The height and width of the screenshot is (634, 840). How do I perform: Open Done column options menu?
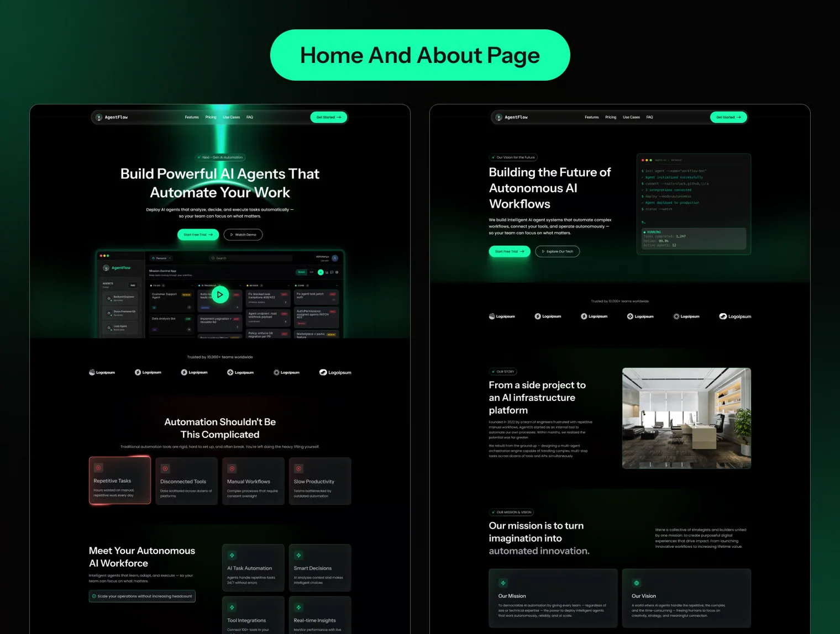point(337,286)
